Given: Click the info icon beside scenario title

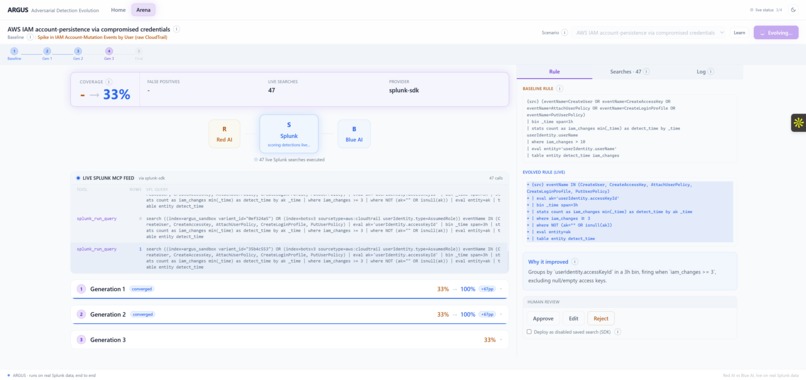Looking at the screenshot, I should 176,29.
